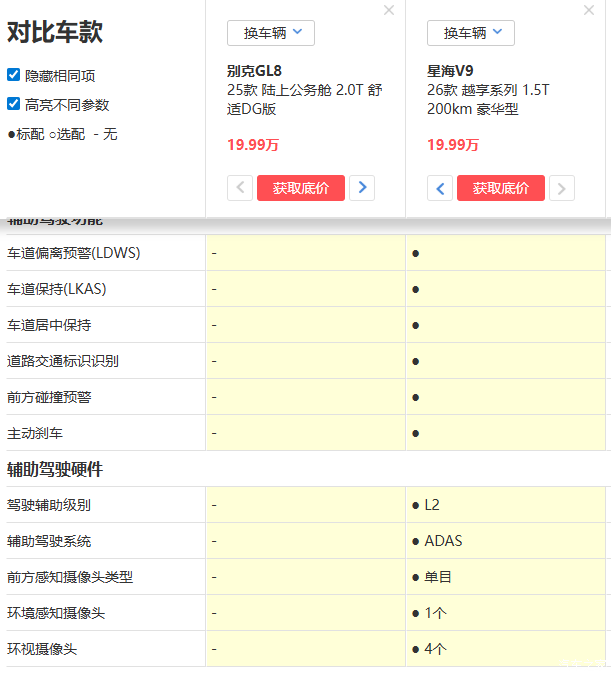The height and width of the screenshot is (676, 611).
Task: Select the 环视摄像头 row label
Action: (x=42, y=649)
